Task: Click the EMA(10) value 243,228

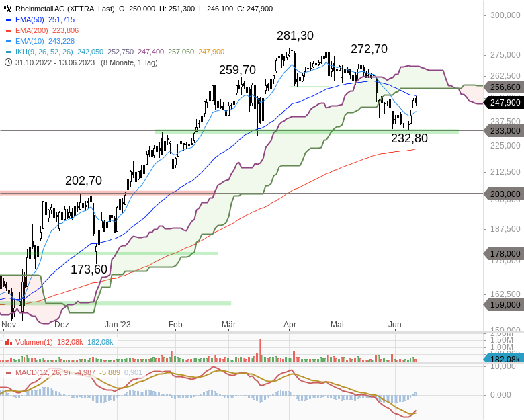Action: [62, 41]
